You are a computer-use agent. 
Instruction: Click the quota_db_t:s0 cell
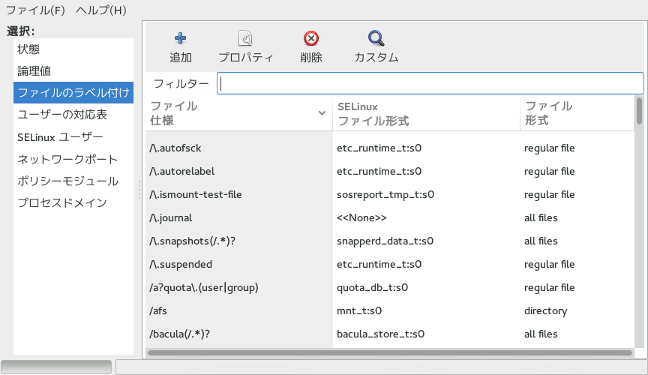(372, 287)
